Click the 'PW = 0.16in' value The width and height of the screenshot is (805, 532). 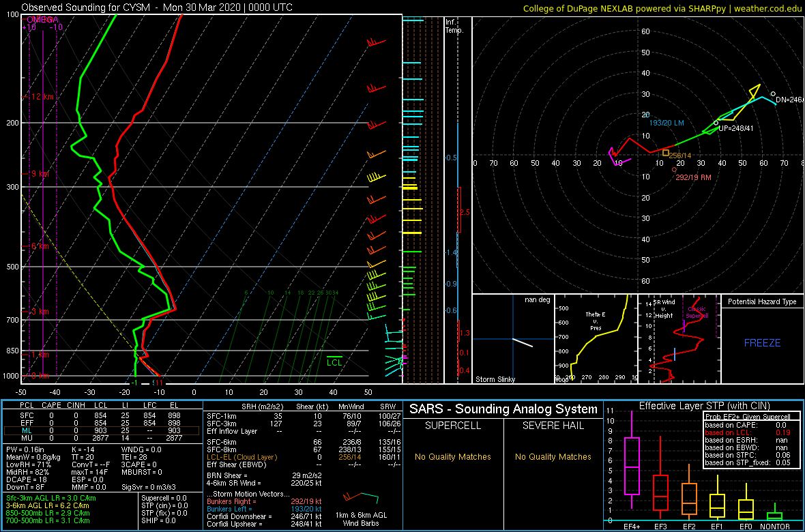[x=25, y=449]
